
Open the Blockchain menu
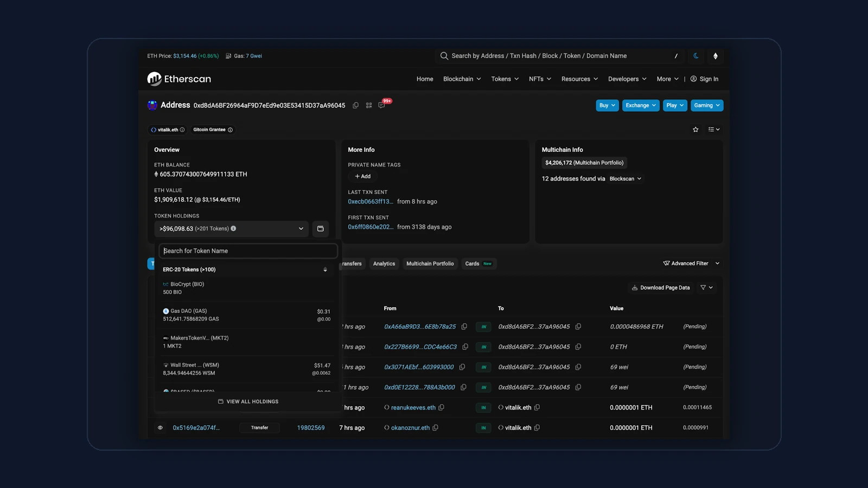pyautogui.click(x=462, y=79)
